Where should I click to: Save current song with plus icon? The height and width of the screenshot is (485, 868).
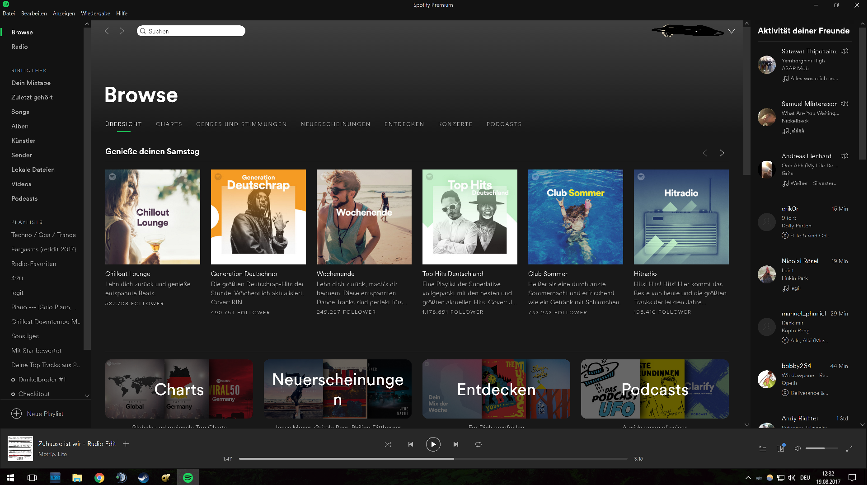pos(126,444)
